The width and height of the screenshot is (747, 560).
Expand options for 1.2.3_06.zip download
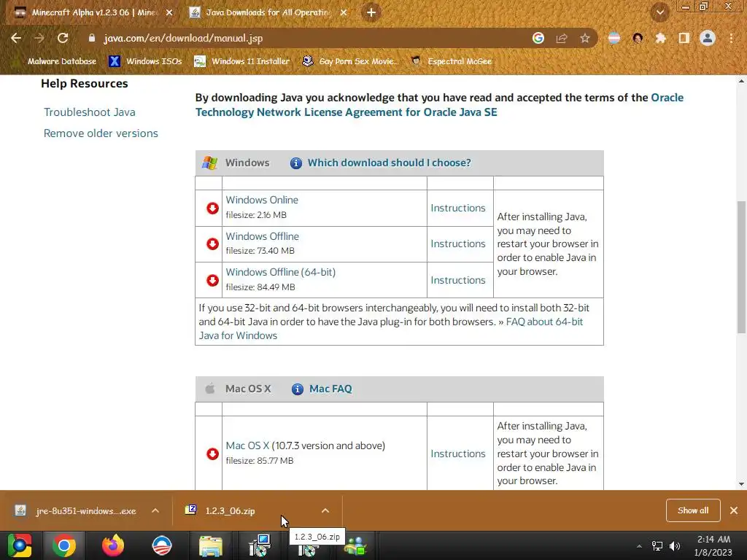click(x=325, y=510)
